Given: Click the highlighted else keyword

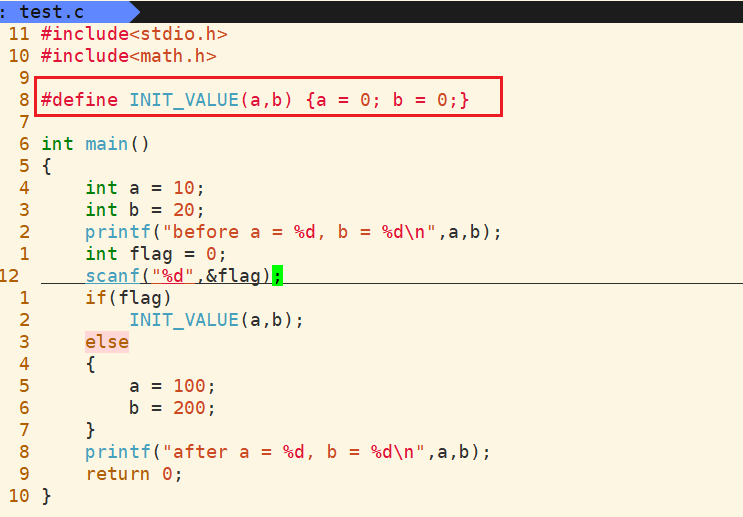Looking at the screenshot, I should pos(106,342).
